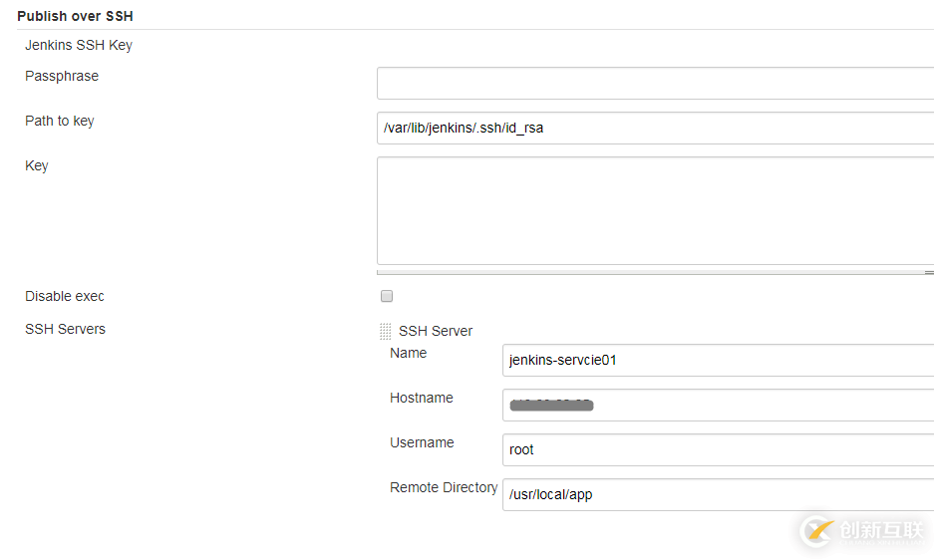Screen dimensions: 934x560
Task: Click the Disable exec label text
Action: click(x=65, y=296)
